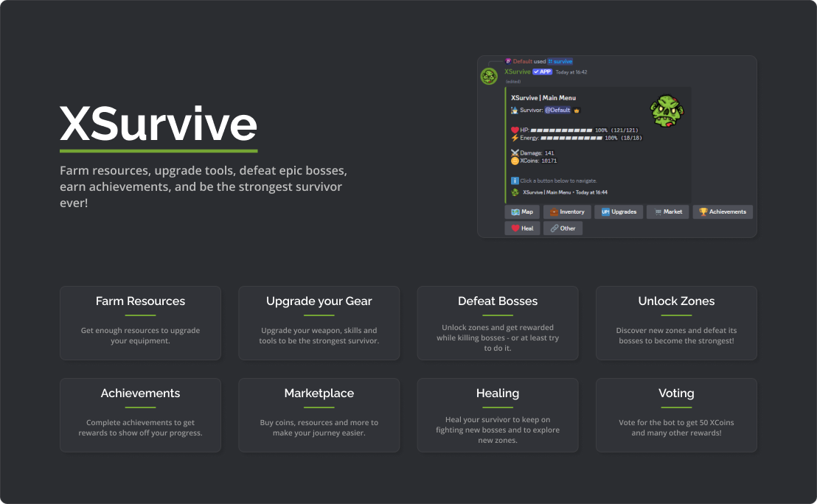This screenshot has height=504, width=817.
Task: Click the blue info icon in embed
Action: coord(515,181)
